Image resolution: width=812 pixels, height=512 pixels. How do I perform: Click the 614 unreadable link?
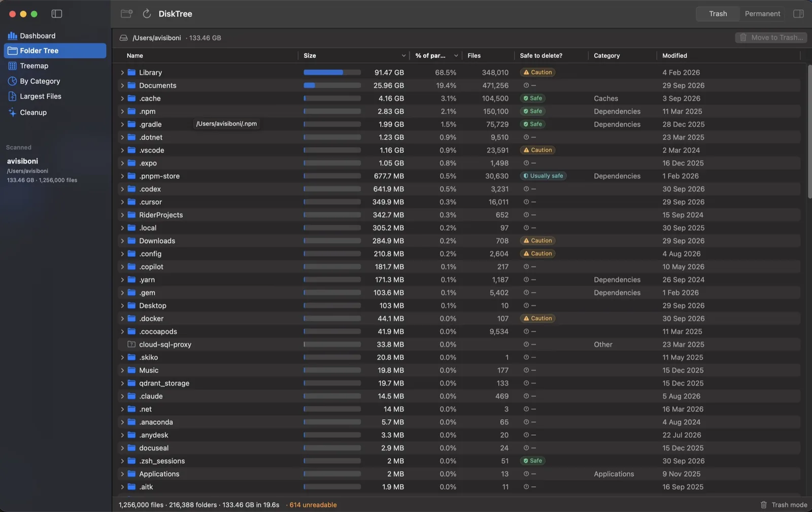[313, 504]
